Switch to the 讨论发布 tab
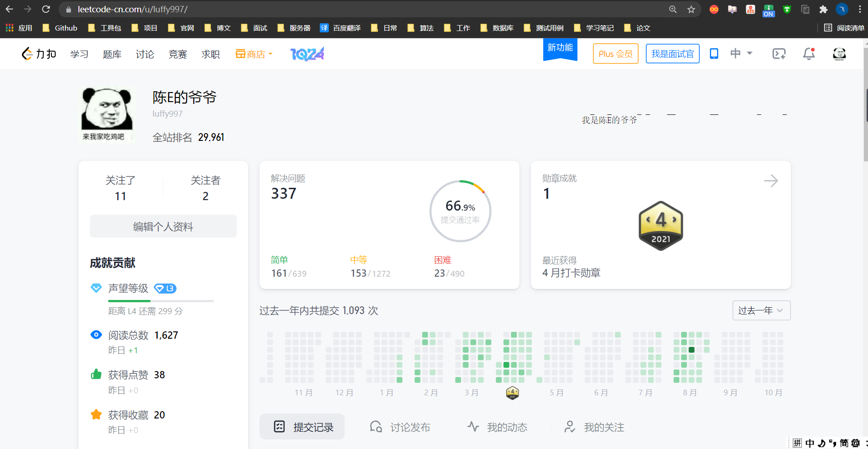This screenshot has height=449, width=868. [400, 427]
